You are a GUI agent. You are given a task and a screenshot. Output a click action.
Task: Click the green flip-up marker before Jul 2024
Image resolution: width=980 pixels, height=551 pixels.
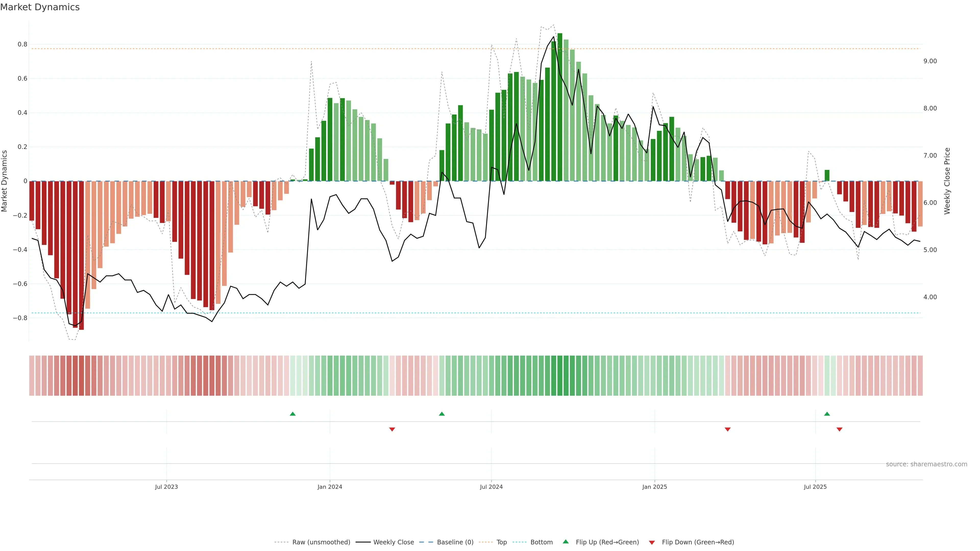pyautogui.click(x=442, y=414)
